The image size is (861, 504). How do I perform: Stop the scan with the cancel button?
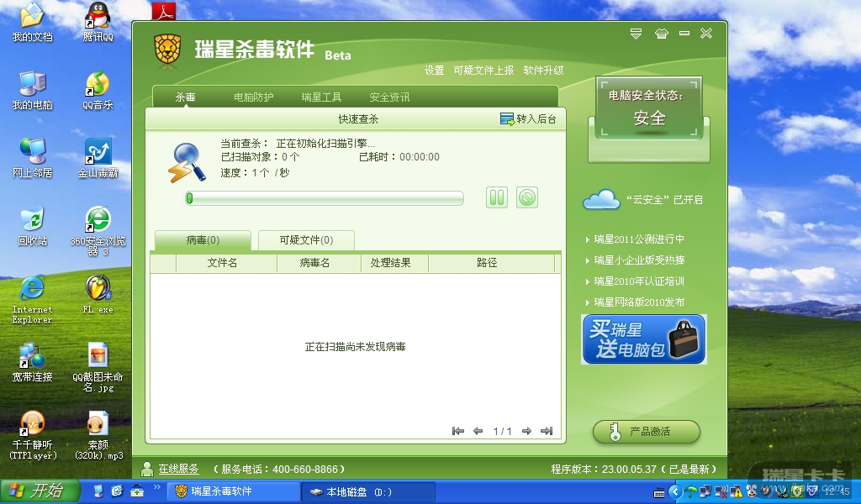click(526, 197)
